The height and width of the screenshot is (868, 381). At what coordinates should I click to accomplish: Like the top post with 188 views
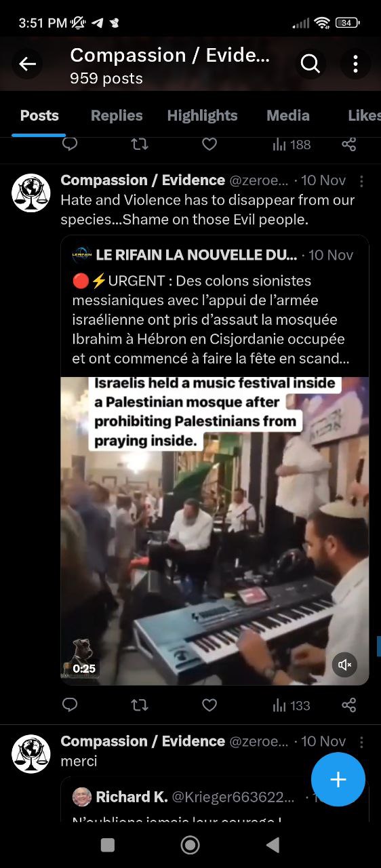pyautogui.click(x=209, y=144)
